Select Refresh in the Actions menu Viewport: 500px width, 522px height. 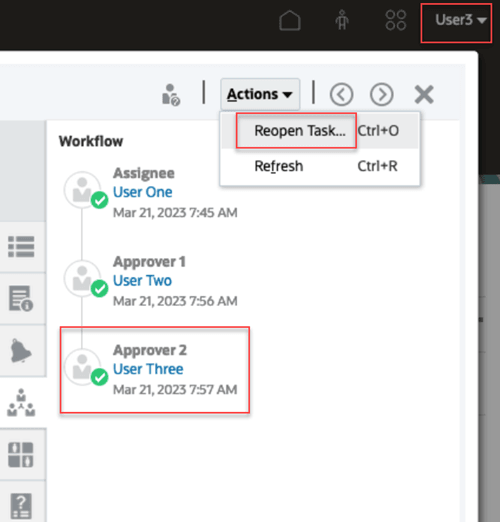pyautogui.click(x=320, y=166)
